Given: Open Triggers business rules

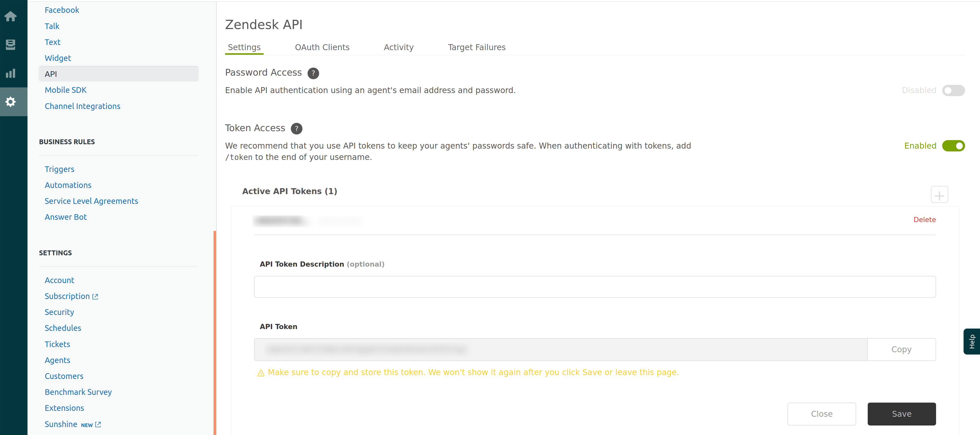Looking at the screenshot, I should pos(59,169).
